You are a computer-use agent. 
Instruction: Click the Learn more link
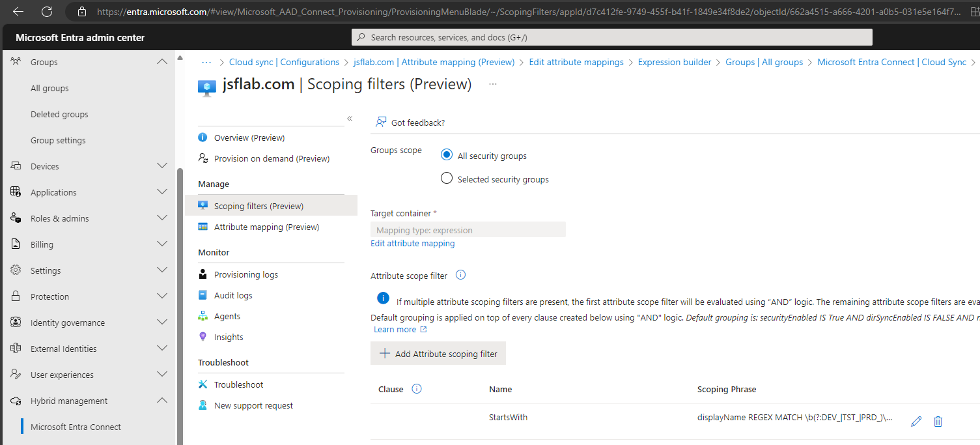400,329
